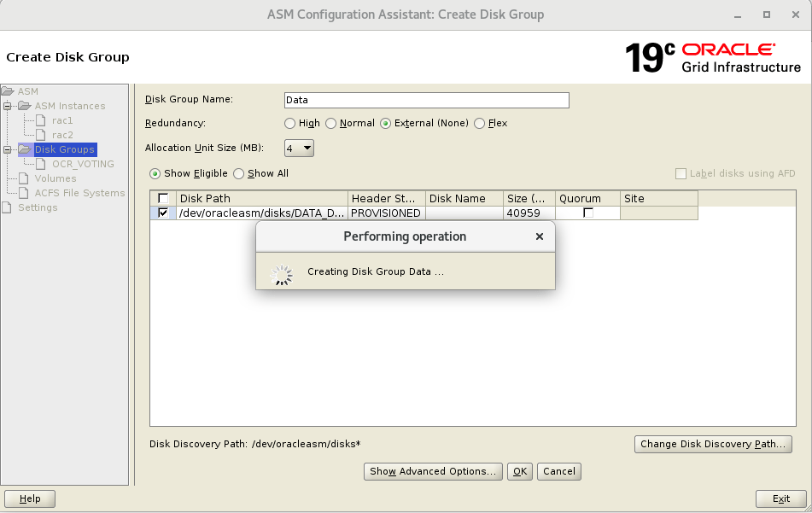Image resolution: width=812 pixels, height=513 pixels.
Task: Close the Performing operation dialog
Action: [x=539, y=236]
